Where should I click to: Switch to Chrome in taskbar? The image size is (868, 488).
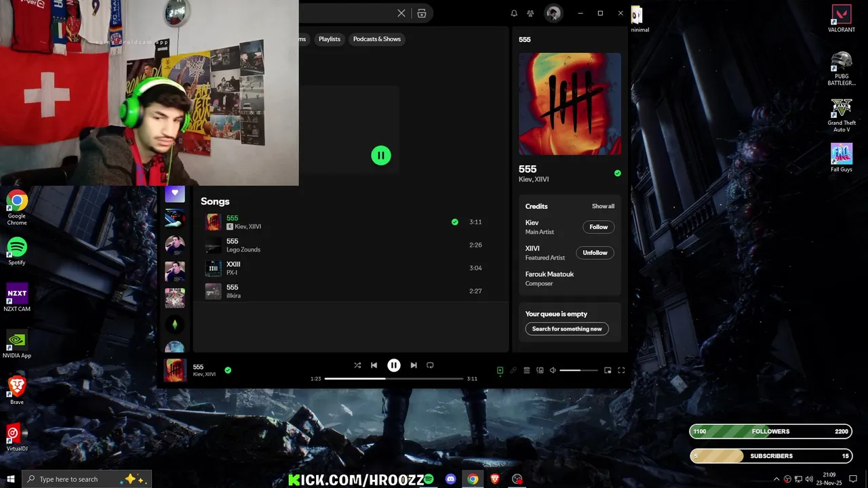[473, 479]
